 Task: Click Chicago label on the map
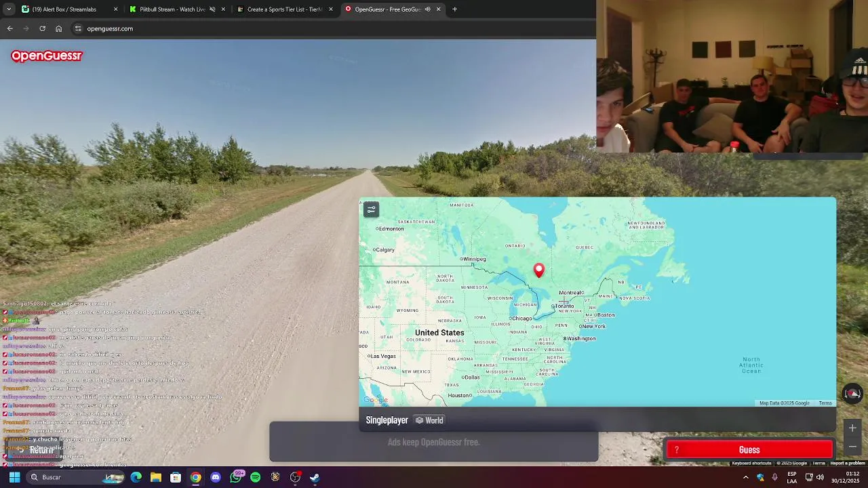521,318
